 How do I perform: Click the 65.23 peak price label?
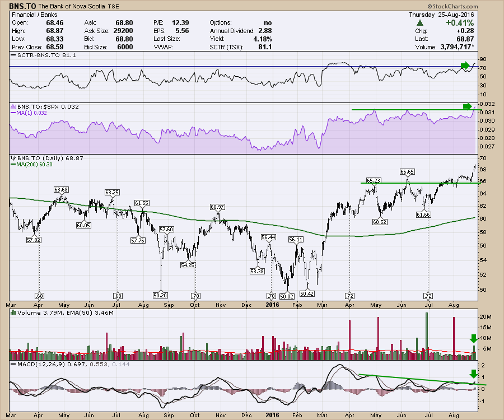[374, 180]
